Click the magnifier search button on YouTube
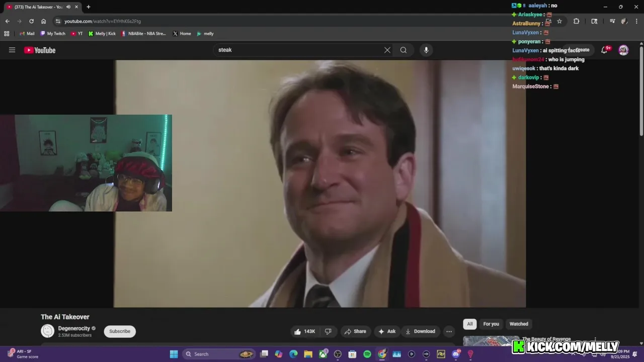The width and height of the screenshot is (644, 362). pyautogui.click(x=404, y=50)
